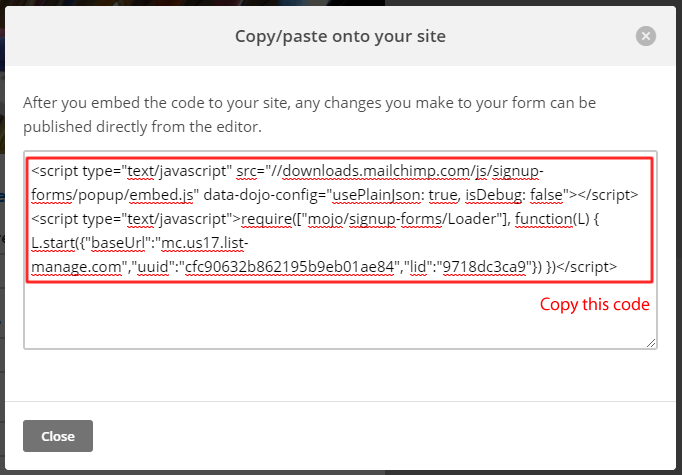Click 'isDebug' in the script code
This screenshot has height=475, width=682.
tap(493, 195)
